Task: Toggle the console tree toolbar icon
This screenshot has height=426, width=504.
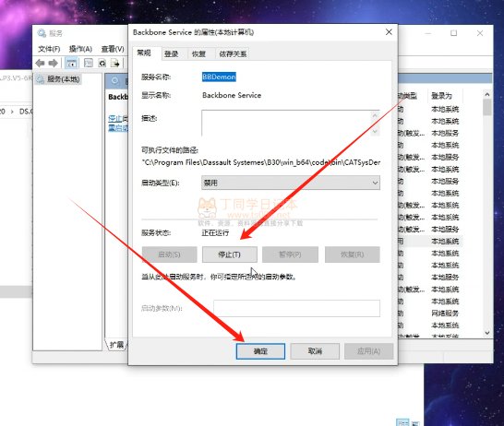Action: click(71, 63)
